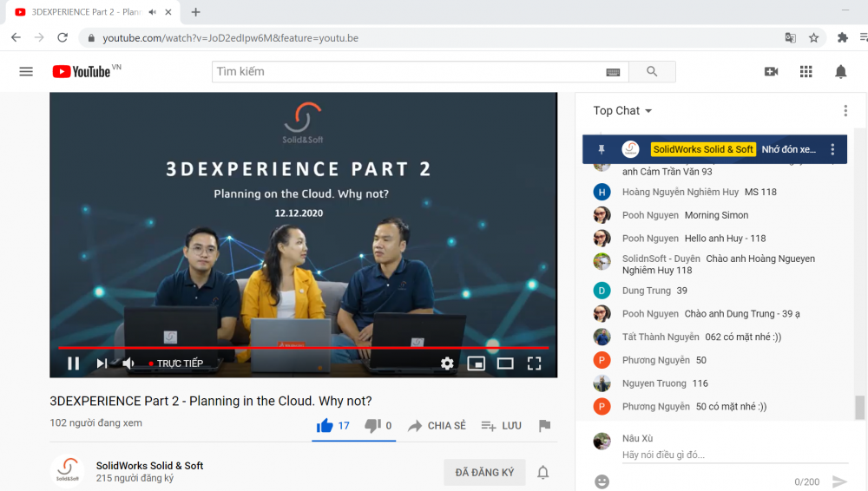
Task: Switch to miniplayer mode
Action: (x=476, y=363)
